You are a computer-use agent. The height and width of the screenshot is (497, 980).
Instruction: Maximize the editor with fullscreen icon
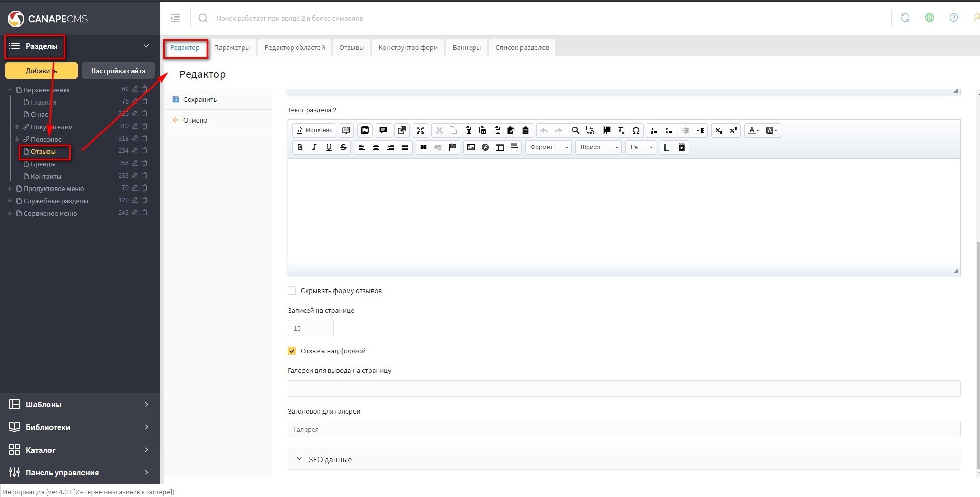(420, 130)
